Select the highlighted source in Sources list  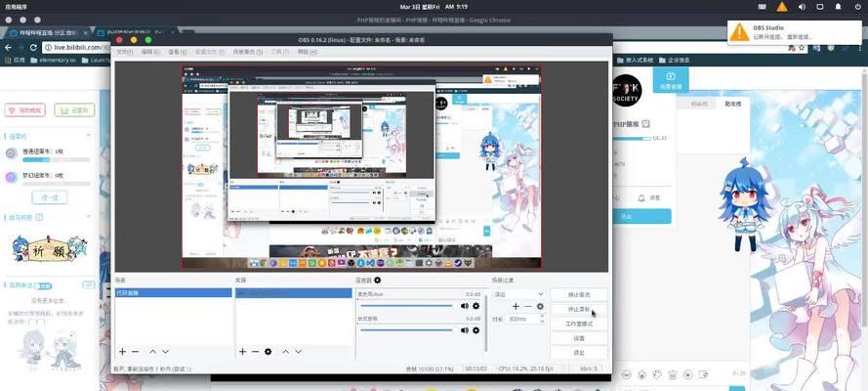coord(293,292)
